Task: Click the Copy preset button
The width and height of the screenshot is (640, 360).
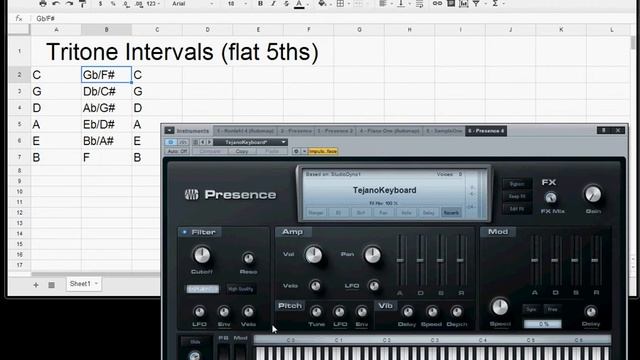Action: 242,151
